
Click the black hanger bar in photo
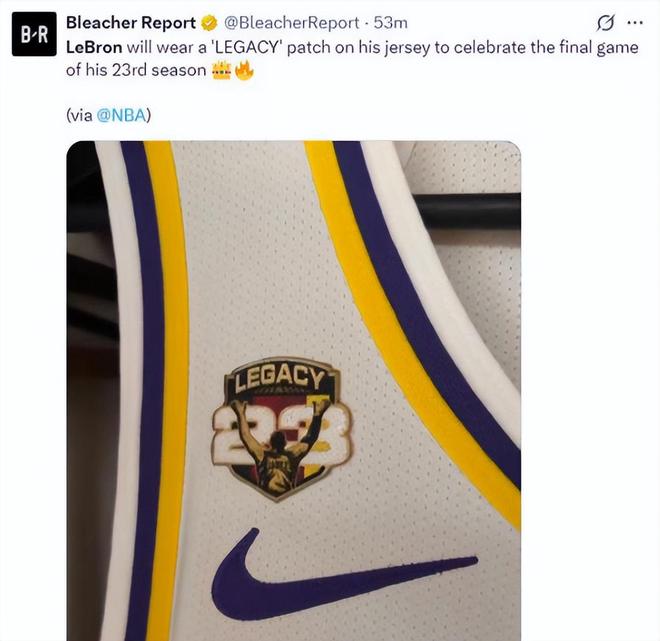pos(470,210)
